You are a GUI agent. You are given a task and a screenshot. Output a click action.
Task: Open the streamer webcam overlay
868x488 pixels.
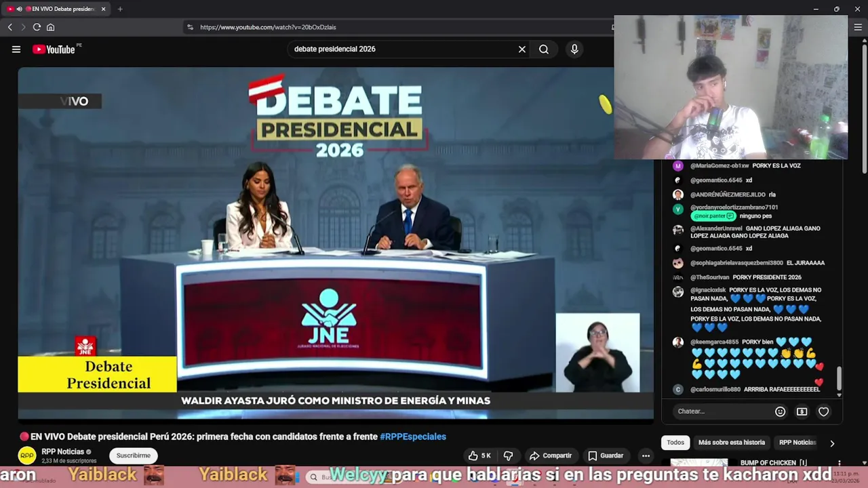(730, 87)
